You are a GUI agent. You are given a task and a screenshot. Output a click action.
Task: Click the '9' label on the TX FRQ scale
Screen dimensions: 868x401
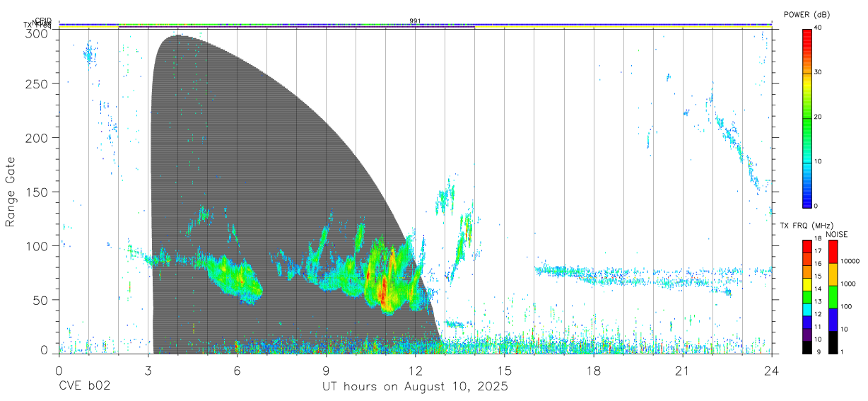[x=817, y=352]
